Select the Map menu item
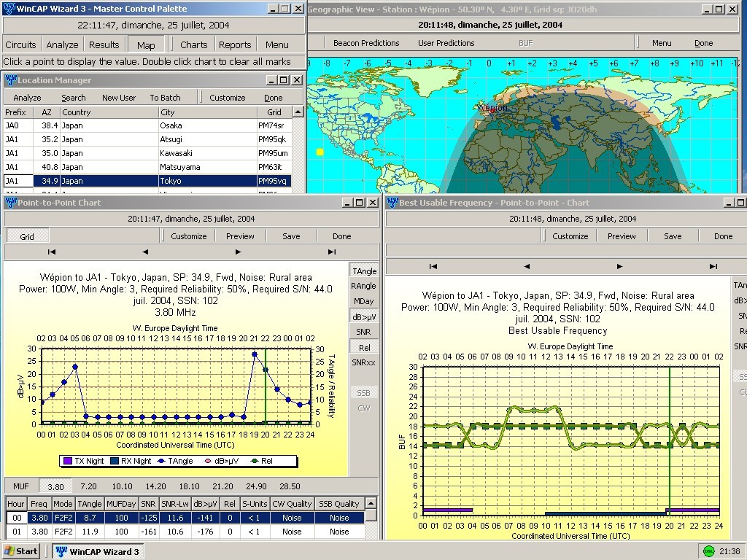747x560 pixels. point(146,45)
